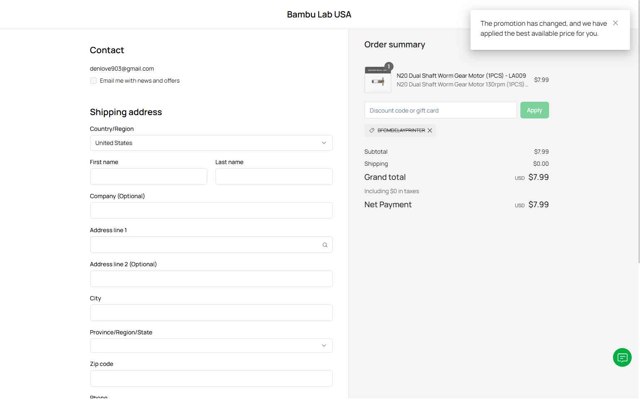640x400 pixels.
Task: Click the search icon in Address line 1
Action: pyautogui.click(x=324, y=245)
